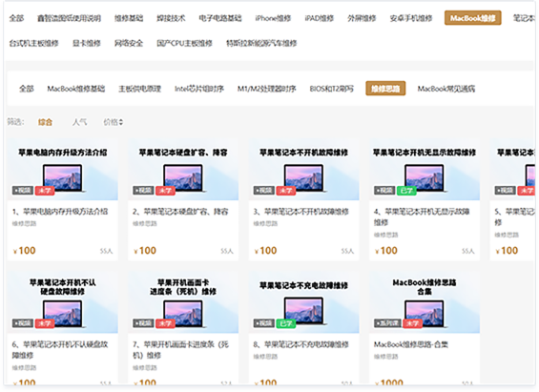Select the 显卡维修 category
The width and height of the screenshot is (539, 392).
tap(86, 43)
